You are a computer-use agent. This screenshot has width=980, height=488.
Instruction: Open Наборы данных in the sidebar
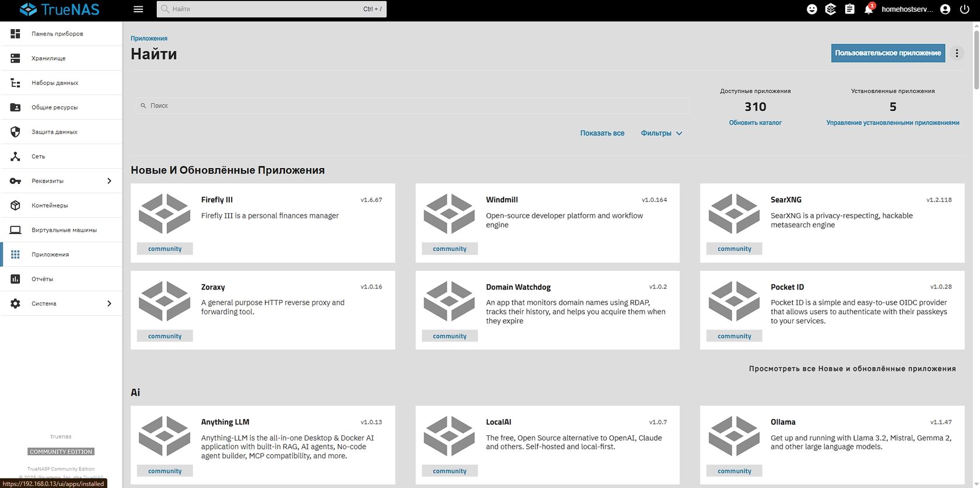pos(61,83)
